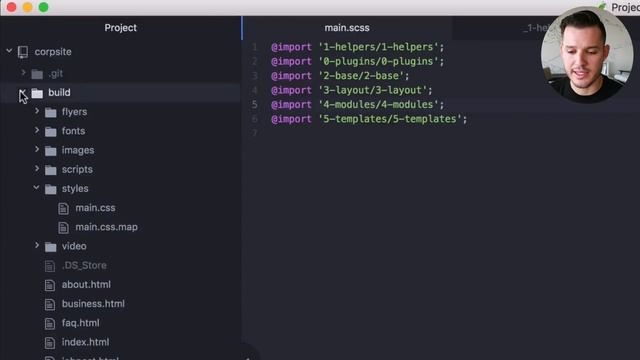640x360 pixels.
Task: Click line number 1 in gutter
Action: 255,47
